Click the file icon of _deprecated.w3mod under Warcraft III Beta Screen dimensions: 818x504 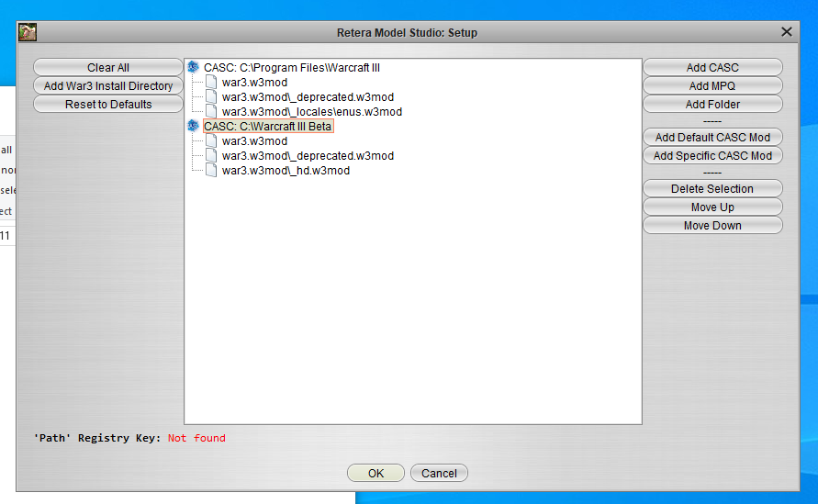[x=211, y=155]
